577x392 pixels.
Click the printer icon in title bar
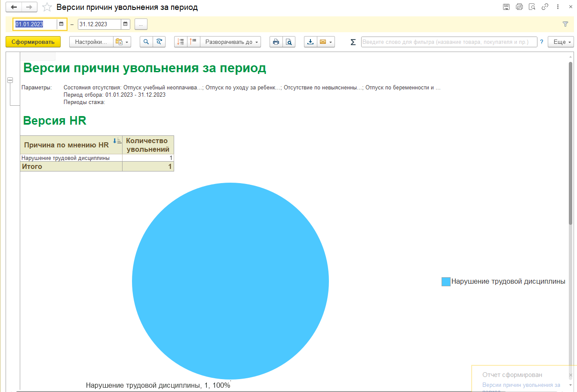tap(519, 7)
